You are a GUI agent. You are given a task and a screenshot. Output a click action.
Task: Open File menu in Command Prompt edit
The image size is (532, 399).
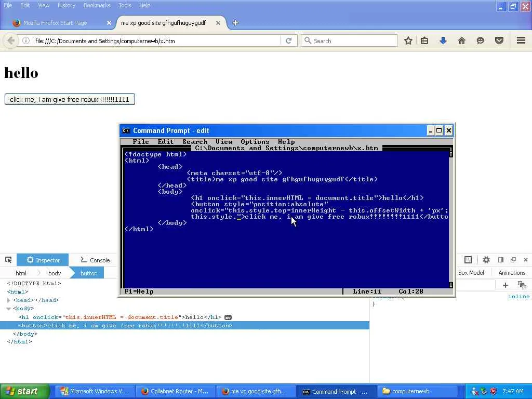coord(140,142)
